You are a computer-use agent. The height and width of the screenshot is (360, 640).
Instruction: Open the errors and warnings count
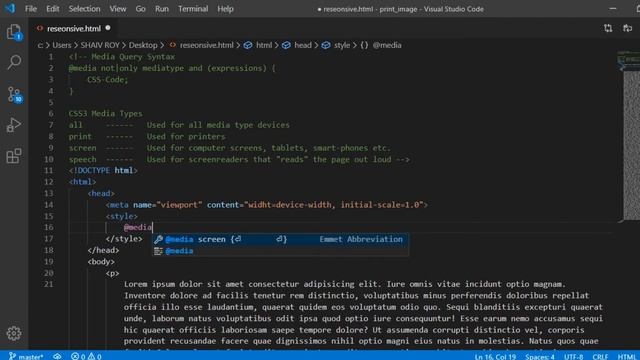point(86,356)
